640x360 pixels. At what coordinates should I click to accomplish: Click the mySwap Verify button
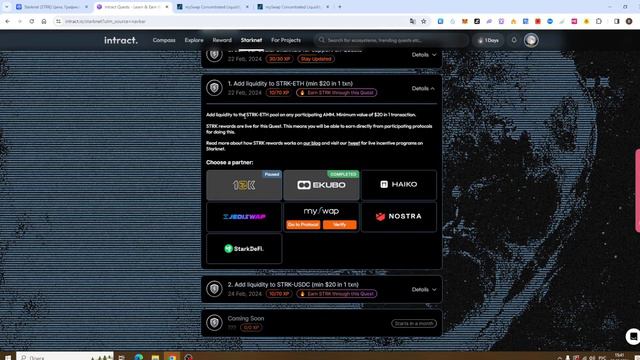340,225
